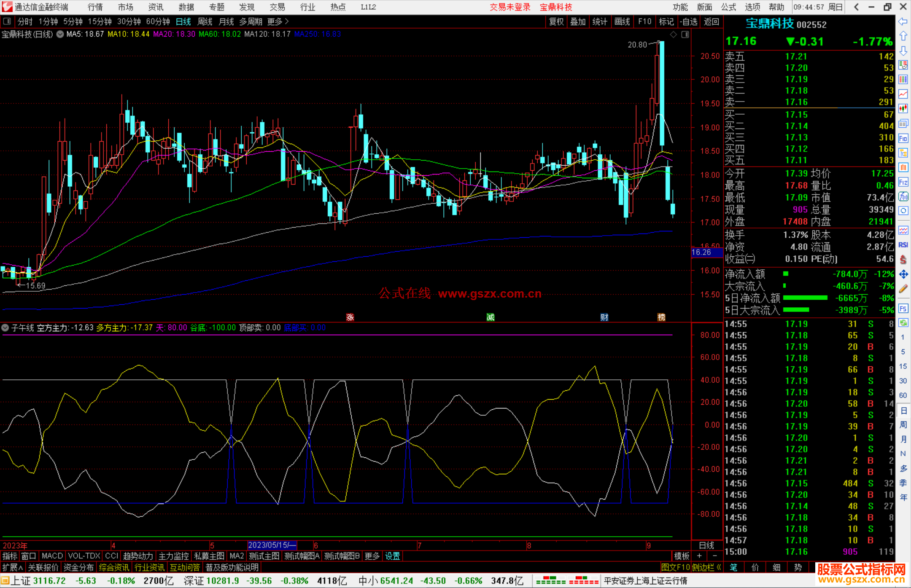Collapse the 侧边栏 sidebar

[706, 567]
